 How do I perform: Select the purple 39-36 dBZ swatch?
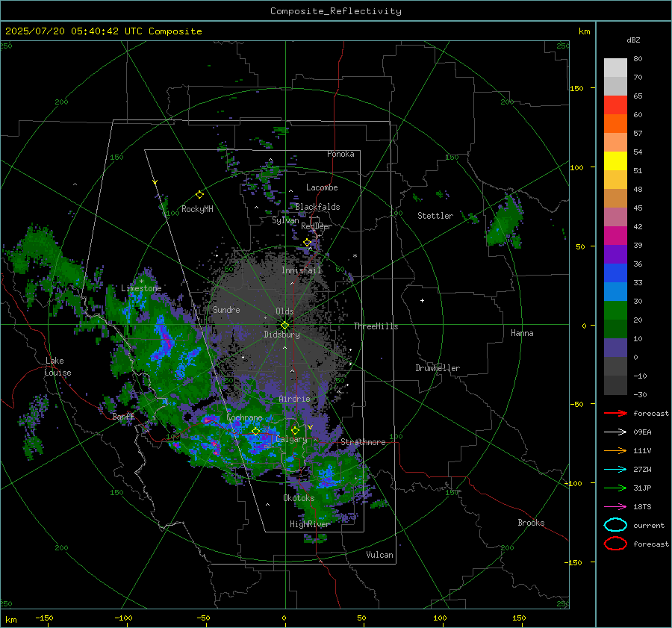(615, 254)
